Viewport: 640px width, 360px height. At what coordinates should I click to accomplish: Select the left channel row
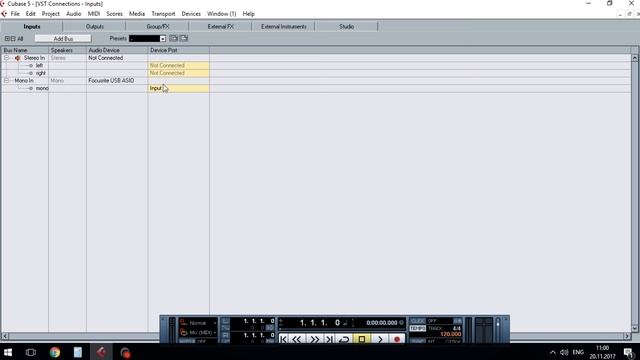click(x=39, y=66)
